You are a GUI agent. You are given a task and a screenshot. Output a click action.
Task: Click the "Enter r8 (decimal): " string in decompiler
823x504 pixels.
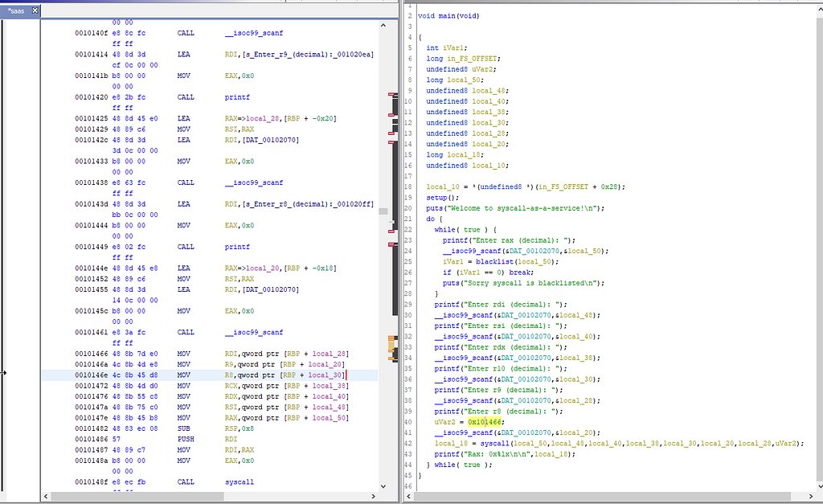[x=509, y=411]
